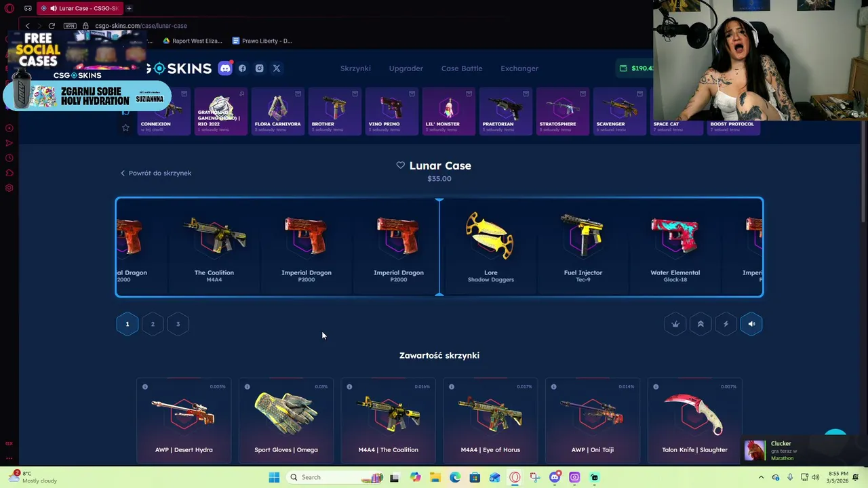Open the Upgrader navigation item
This screenshot has height=488, width=868.
pyautogui.click(x=406, y=68)
